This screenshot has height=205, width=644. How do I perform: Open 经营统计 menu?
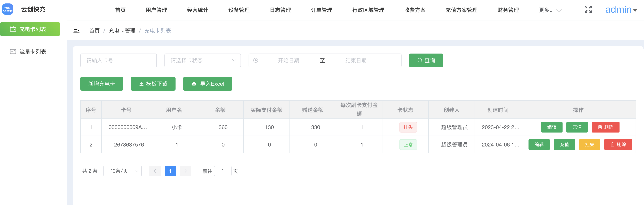coord(198,10)
